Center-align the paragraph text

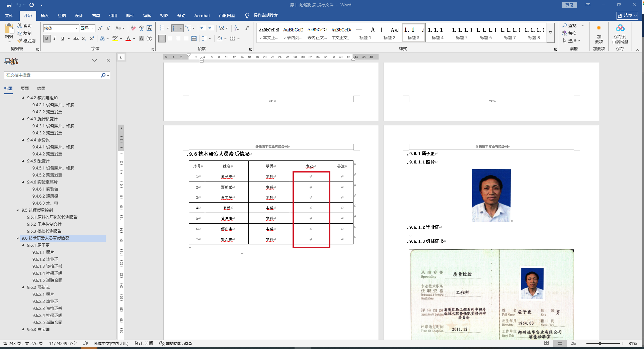[x=170, y=38]
